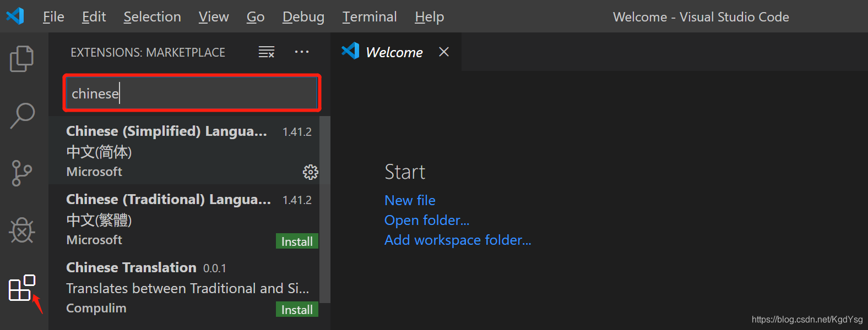Close the Welcome tab
Image resolution: width=868 pixels, height=330 pixels.
(444, 52)
